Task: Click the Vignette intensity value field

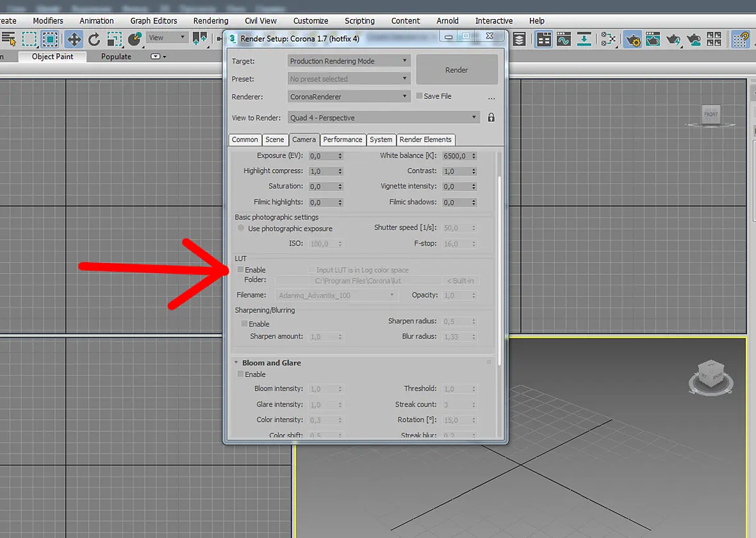Action: 457,186
